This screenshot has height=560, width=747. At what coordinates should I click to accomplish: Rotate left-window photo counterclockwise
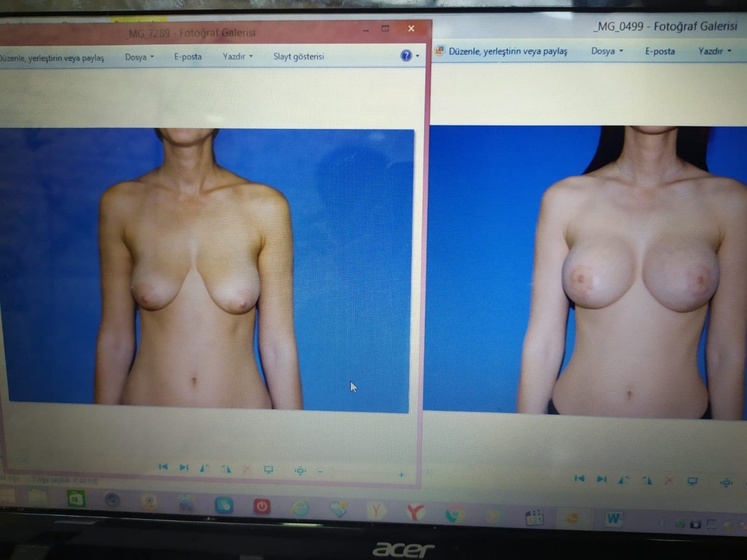(204, 468)
